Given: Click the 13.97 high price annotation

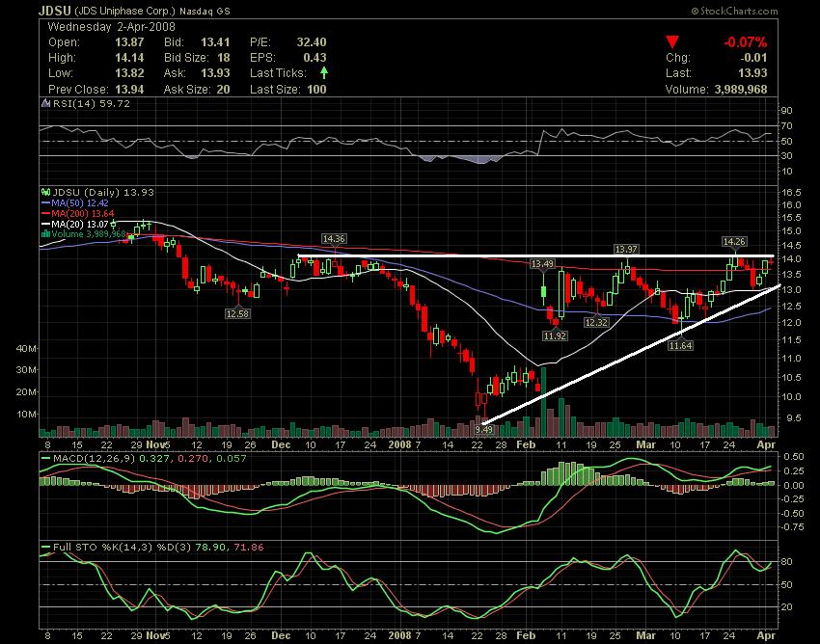Looking at the screenshot, I should click(x=625, y=250).
